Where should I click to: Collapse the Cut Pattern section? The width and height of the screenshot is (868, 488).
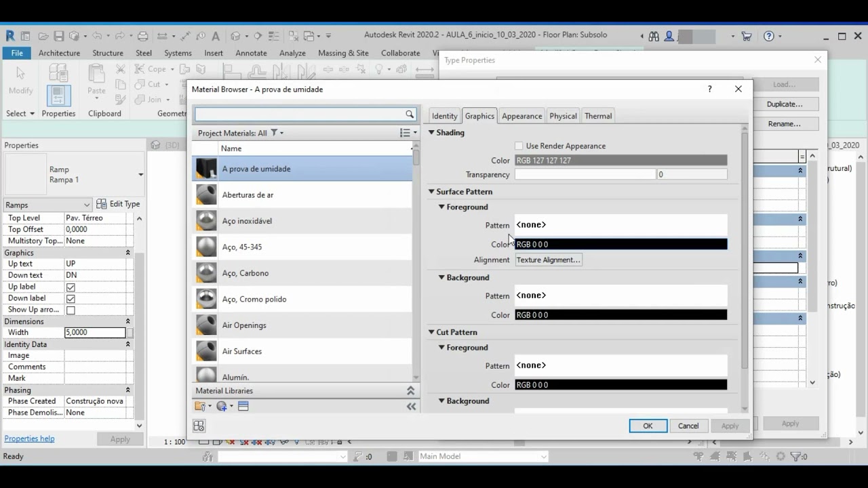(431, 332)
